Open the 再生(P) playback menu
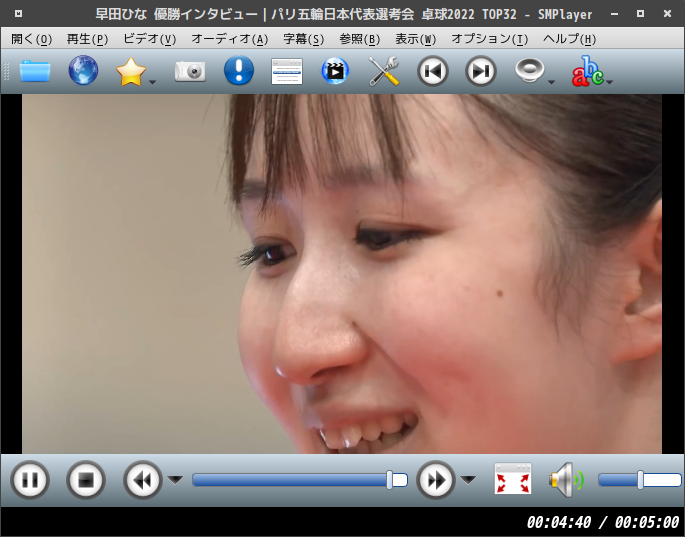This screenshot has height=537, width=685. click(x=87, y=39)
